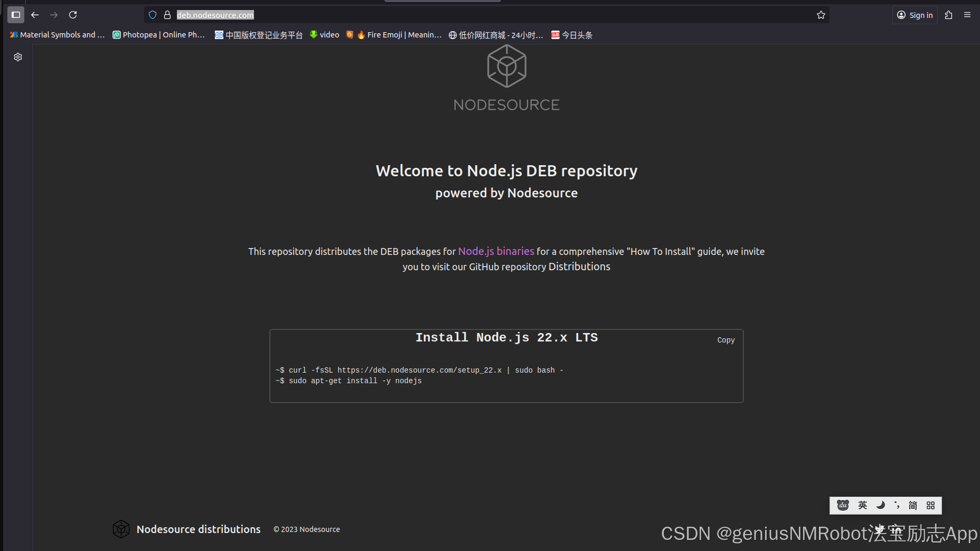Screen dimensions: 980x551
Task: Reload the current page
Action: click(73, 15)
